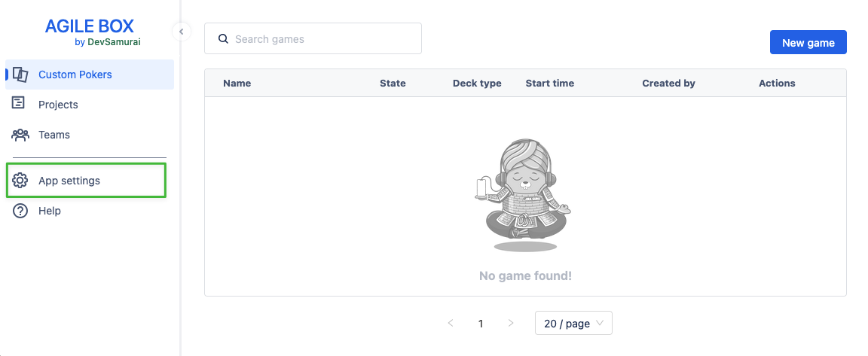The height and width of the screenshot is (356, 868).
Task: Collapse the sidebar with chevron button
Action: [x=181, y=32]
